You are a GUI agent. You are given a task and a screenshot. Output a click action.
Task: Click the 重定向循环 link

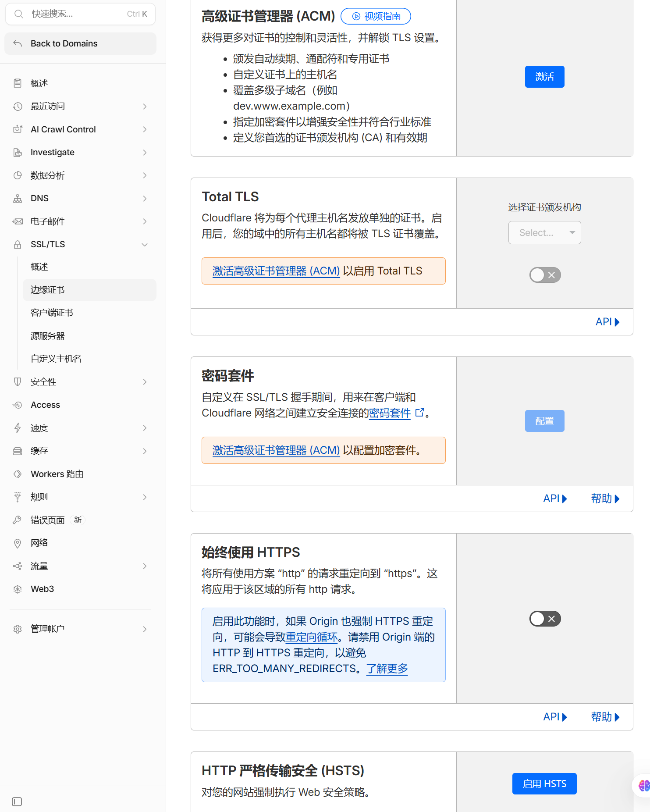coord(312,637)
